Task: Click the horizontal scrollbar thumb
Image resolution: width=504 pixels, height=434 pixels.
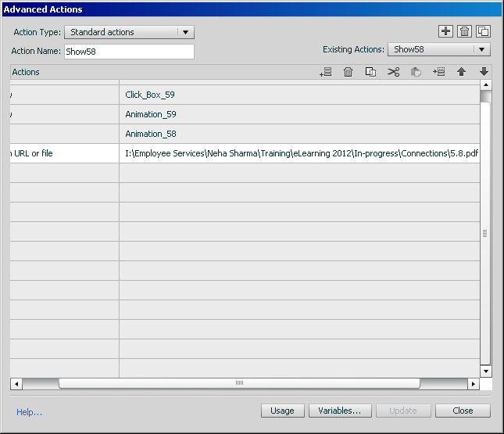Action: (x=239, y=383)
